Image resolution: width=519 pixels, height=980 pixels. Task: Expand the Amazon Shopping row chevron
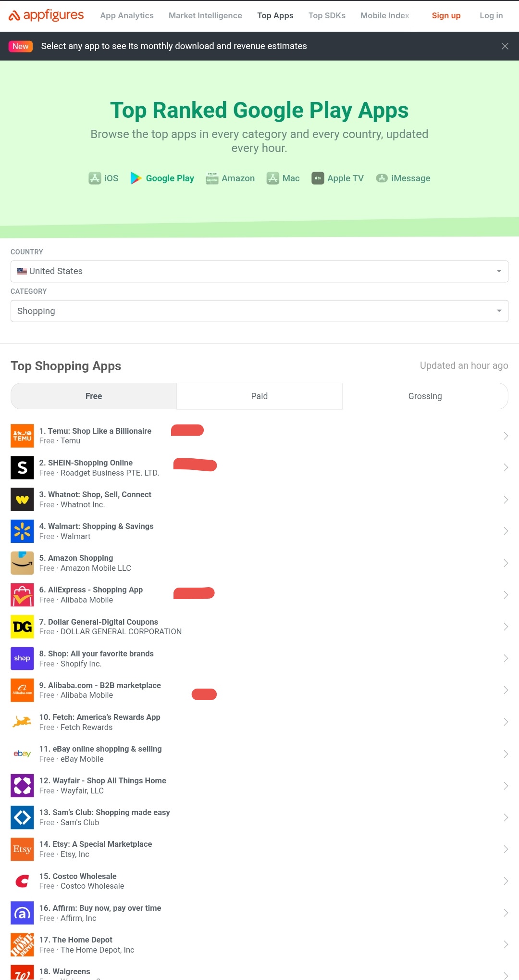pos(506,563)
